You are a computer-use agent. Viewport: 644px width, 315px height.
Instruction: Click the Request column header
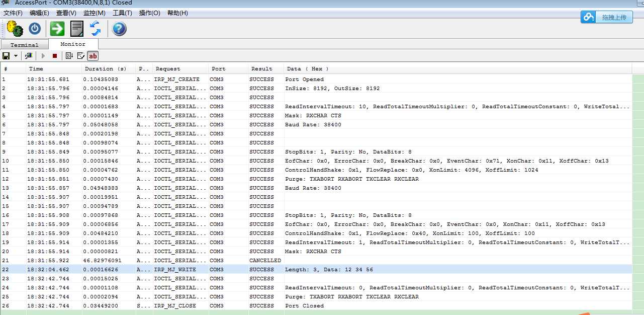(x=180, y=69)
